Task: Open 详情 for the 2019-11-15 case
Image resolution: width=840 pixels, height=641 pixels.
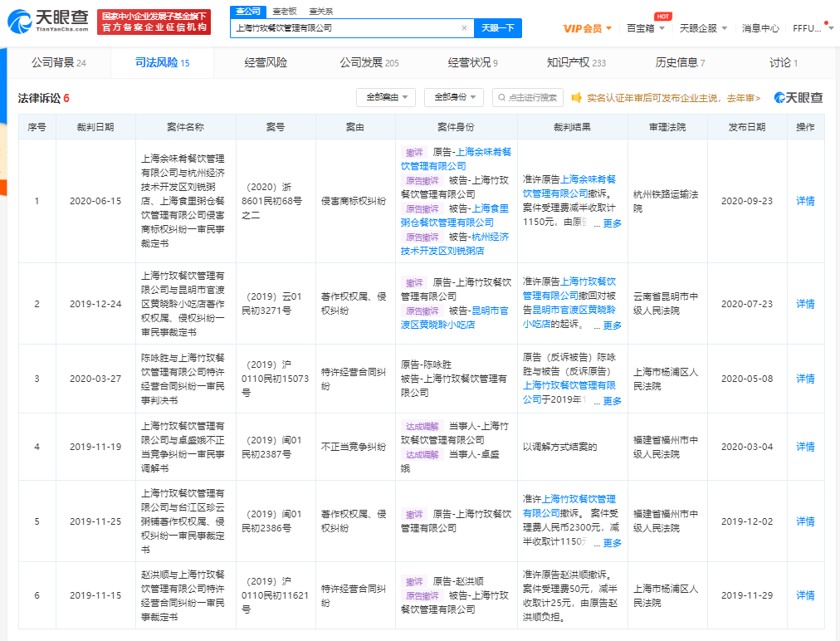Action: [805, 595]
